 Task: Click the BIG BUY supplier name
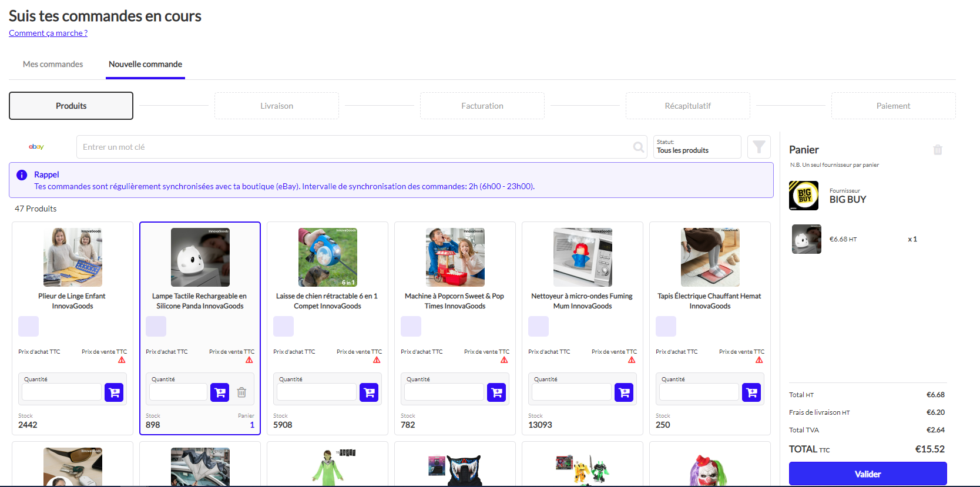pos(848,200)
